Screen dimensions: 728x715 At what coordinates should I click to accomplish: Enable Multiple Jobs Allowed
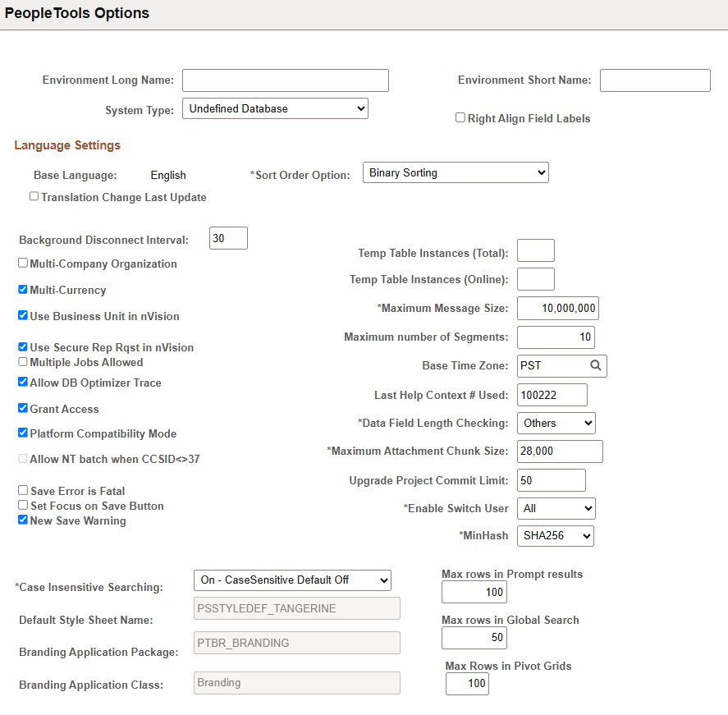coord(23,361)
